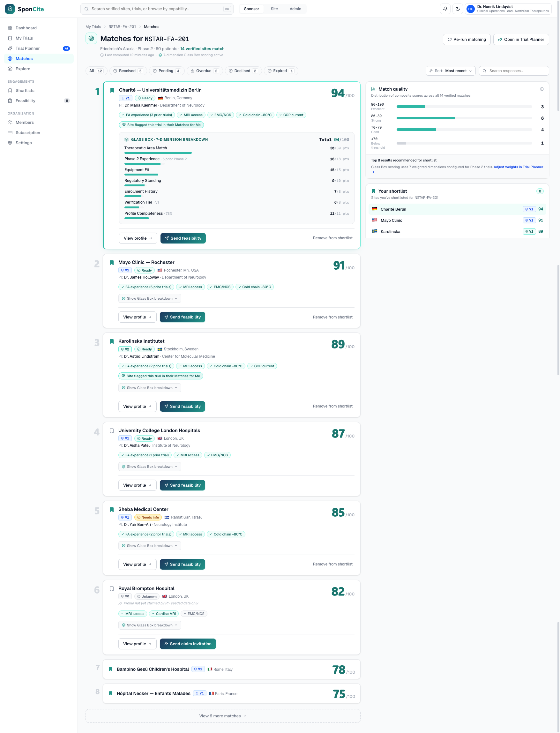
Task: Expand Bambino Gesù Children's Hospital row
Action: [232, 669]
